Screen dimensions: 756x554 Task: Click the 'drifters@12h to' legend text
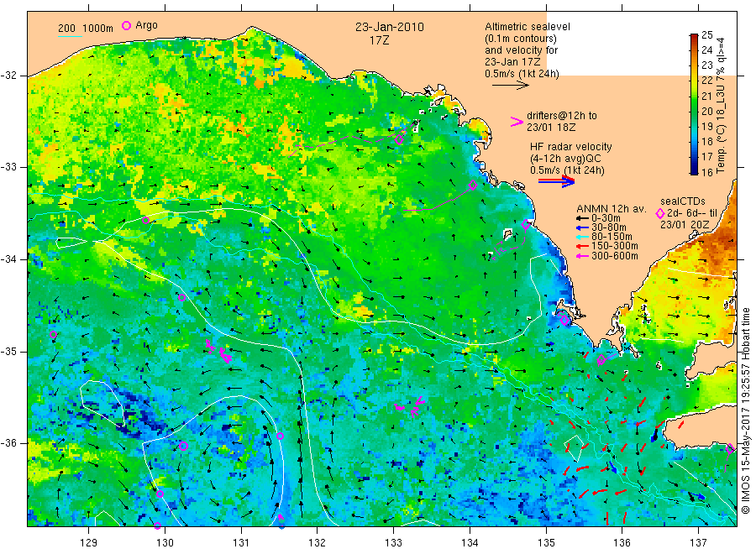(x=562, y=116)
